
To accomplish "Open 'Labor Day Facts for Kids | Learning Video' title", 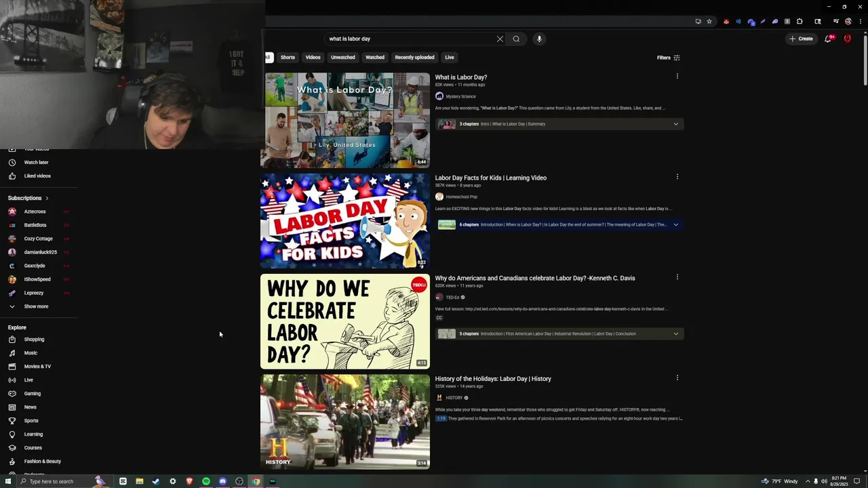I will point(490,178).
